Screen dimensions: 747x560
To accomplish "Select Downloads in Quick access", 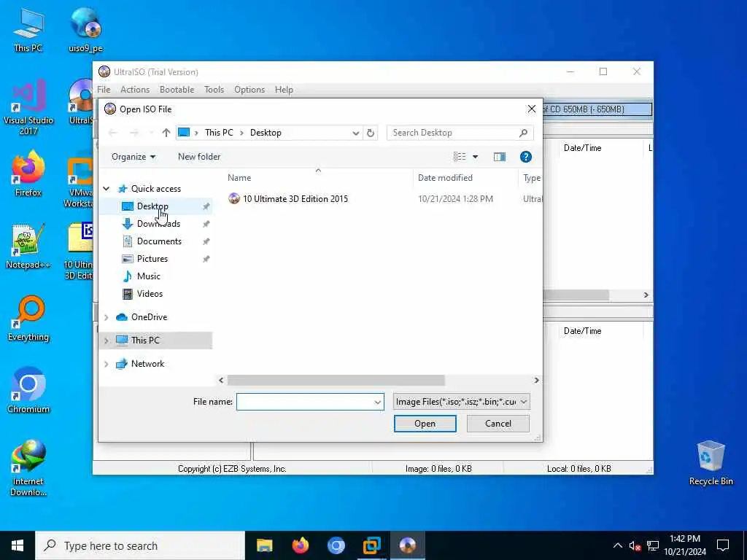I will tap(158, 224).
